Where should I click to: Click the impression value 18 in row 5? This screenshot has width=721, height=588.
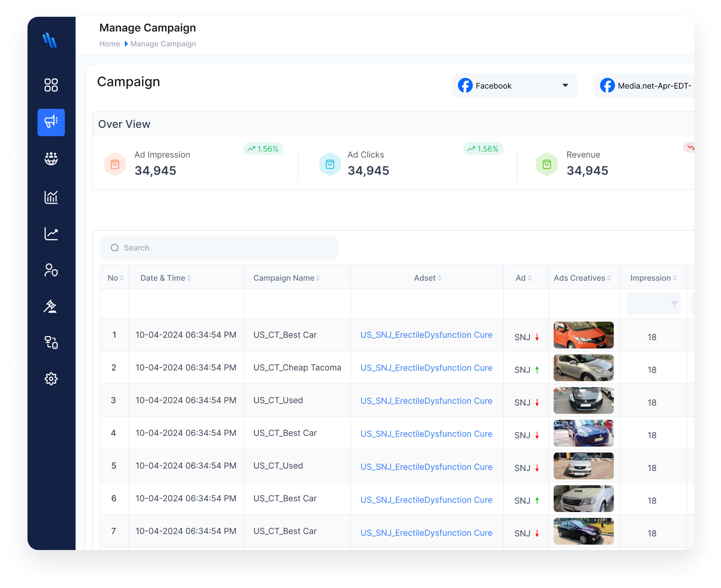coord(652,468)
